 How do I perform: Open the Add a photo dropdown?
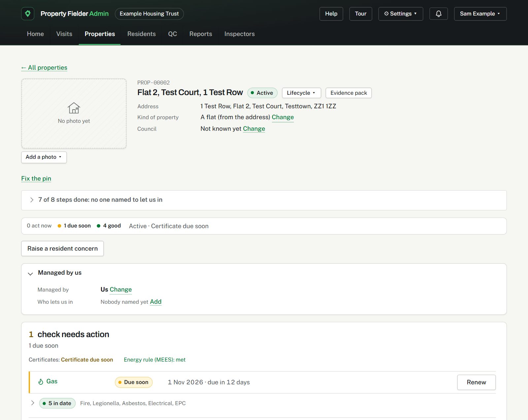(x=44, y=157)
